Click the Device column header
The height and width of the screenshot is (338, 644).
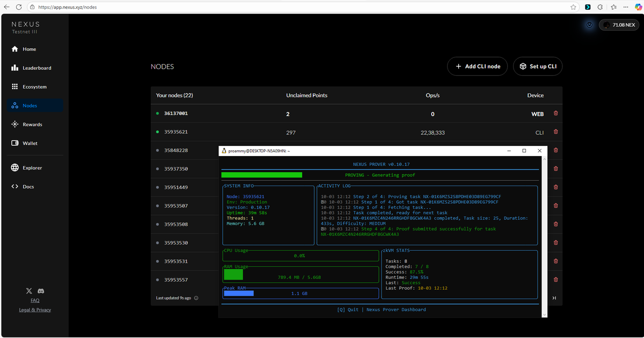pos(536,95)
